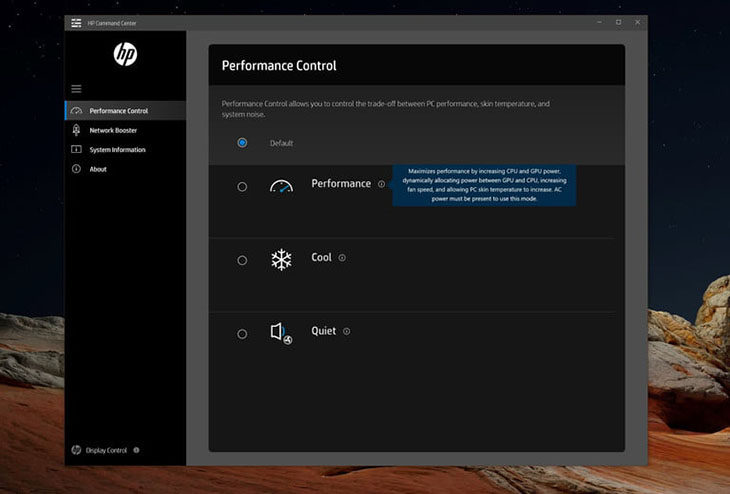Open Network Booster page
Image resolution: width=730 pixels, height=494 pixels.
(113, 130)
